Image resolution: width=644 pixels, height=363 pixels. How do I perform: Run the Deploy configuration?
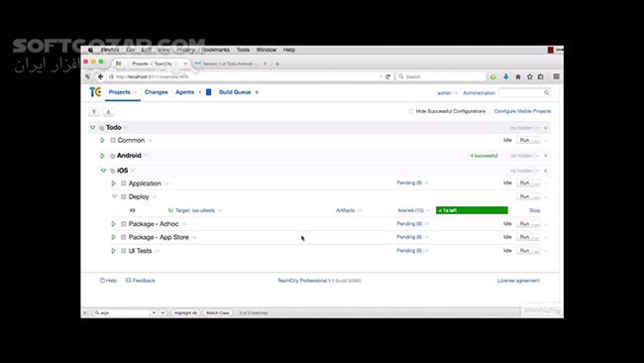point(524,196)
